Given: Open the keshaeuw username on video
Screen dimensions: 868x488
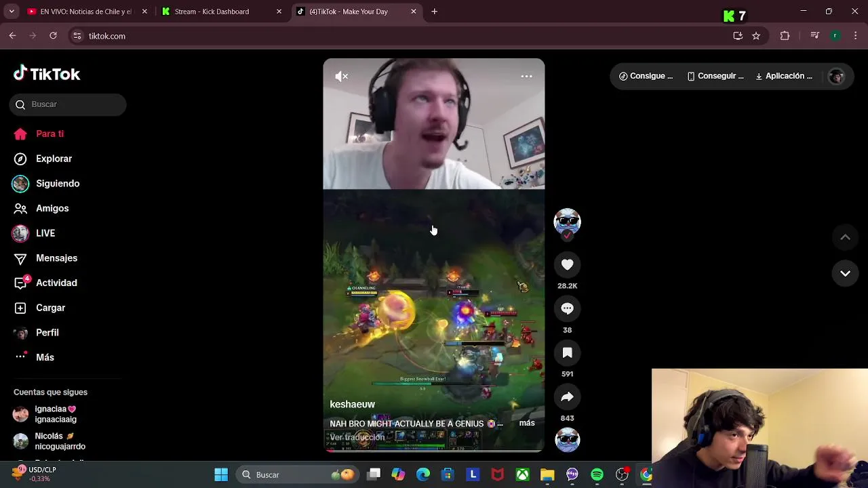Looking at the screenshot, I should (x=352, y=405).
